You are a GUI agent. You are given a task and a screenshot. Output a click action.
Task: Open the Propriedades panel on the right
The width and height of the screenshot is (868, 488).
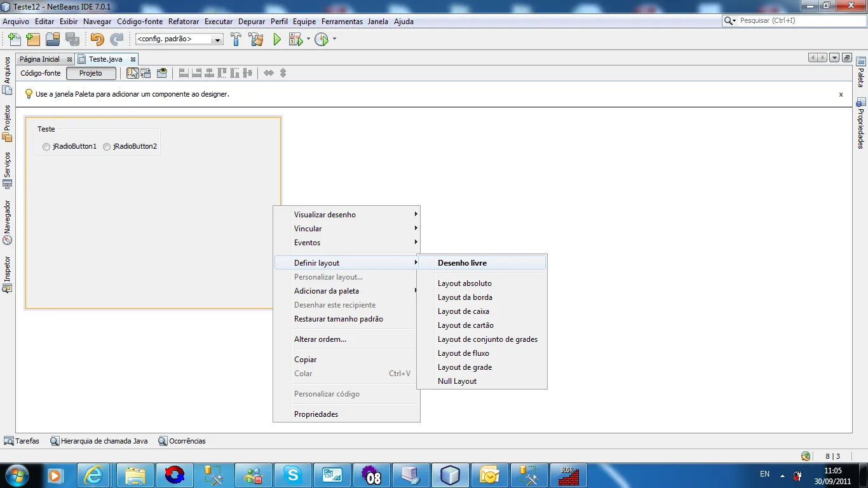tap(861, 123)
